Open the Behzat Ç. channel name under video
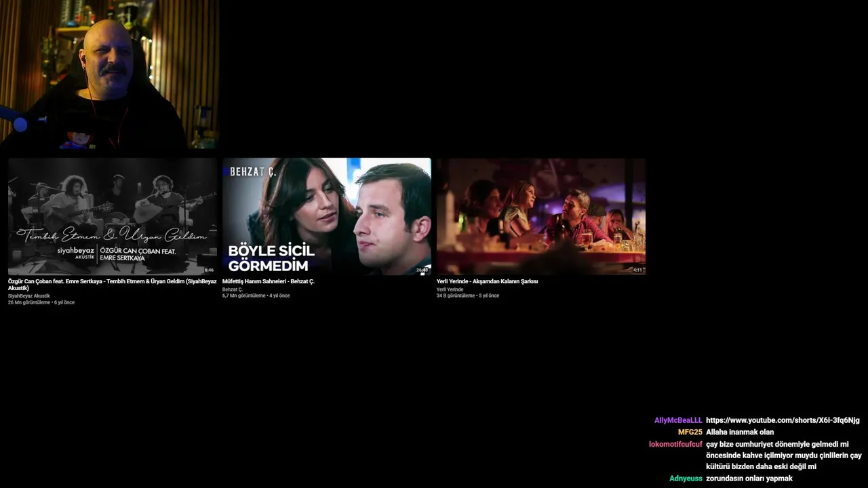The width and height of the screenshot is (868, 488). coord(233,289)
